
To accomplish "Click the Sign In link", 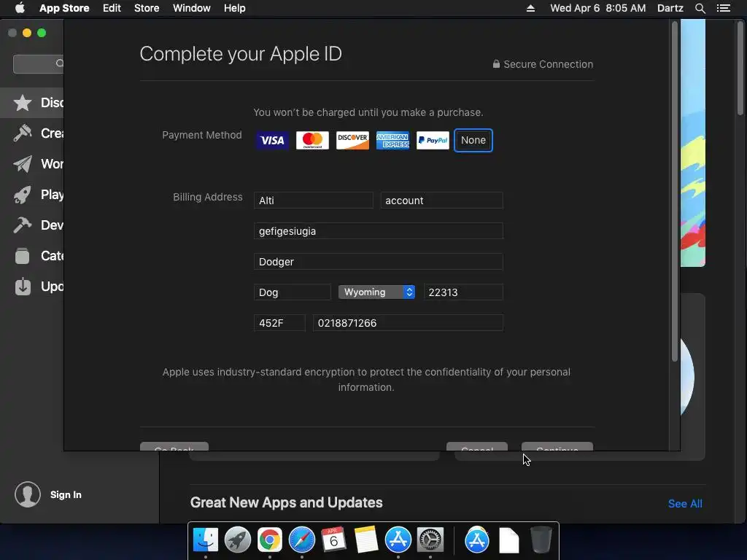I will point(66,495).
